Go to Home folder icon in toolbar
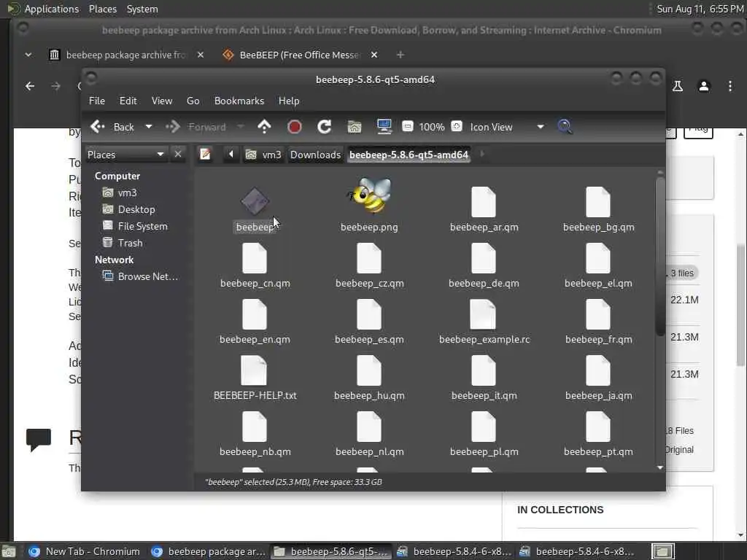 pyautogui.click(x=355, y=127)
